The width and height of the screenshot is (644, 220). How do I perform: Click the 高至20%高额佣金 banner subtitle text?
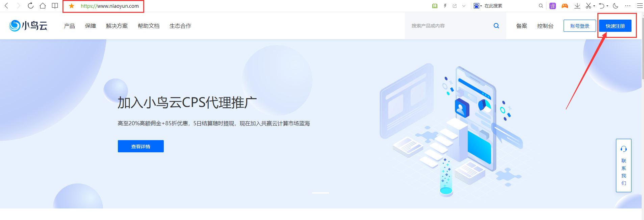click(x=214, y=124)
